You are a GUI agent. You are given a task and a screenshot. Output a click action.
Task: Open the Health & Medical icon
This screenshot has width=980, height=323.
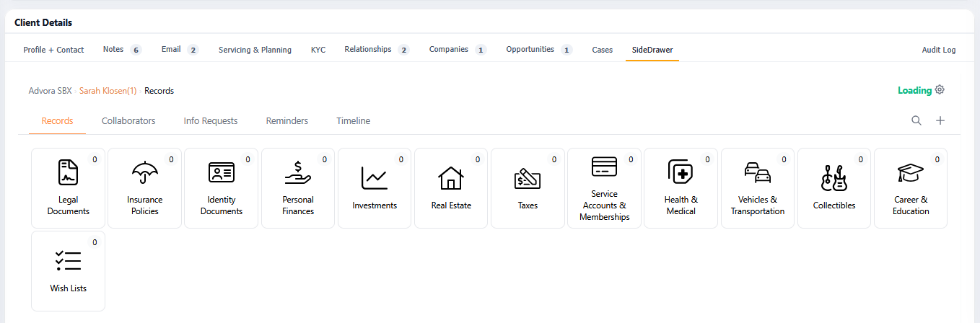[x=681, y=172]
